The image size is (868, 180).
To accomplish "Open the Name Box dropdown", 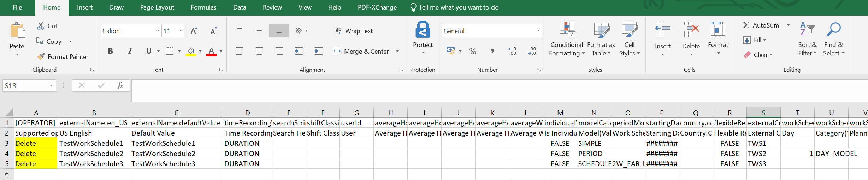I will 51,85.
